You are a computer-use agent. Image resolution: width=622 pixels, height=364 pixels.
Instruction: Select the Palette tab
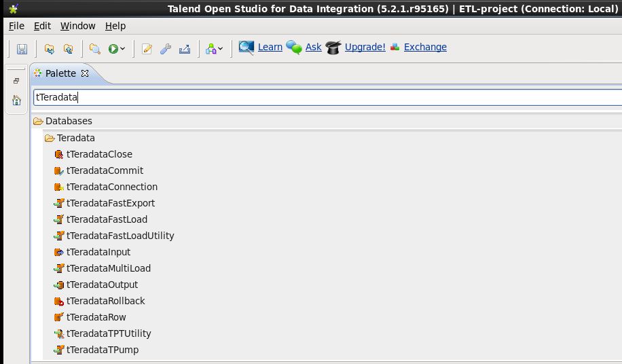click(x=60, y=73)
